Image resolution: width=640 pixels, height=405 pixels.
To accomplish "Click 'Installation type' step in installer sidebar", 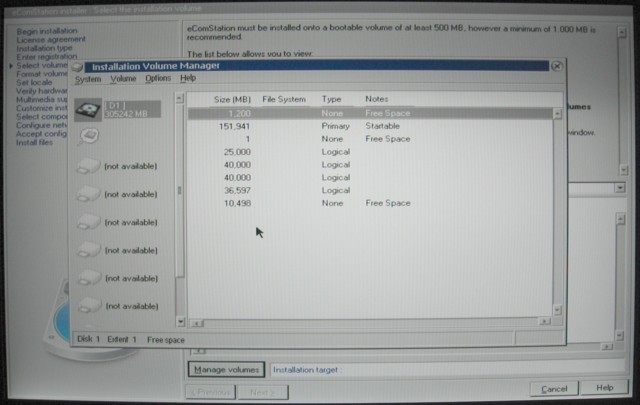I will click(44, 48).
